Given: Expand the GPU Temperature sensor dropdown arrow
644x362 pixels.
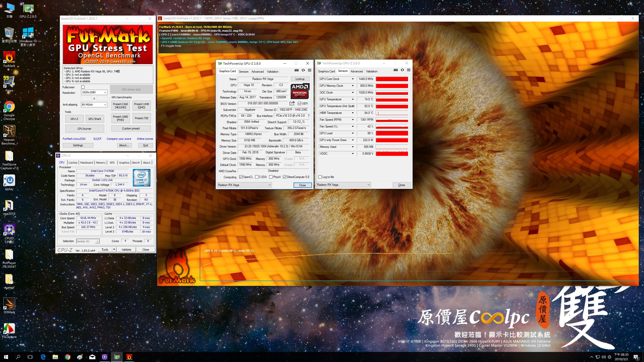Looking at the screenshot, I should pos(353,99).
